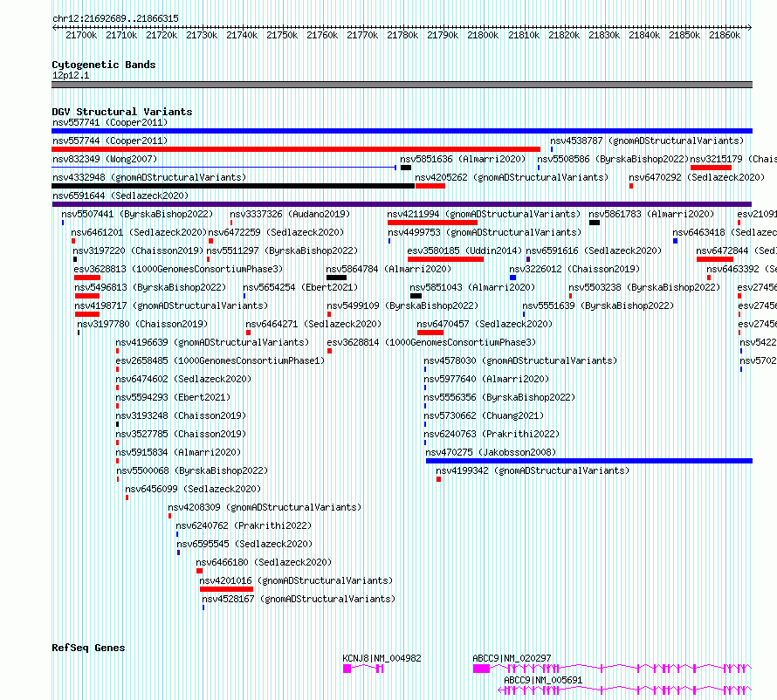The image size is (777, 700).
Task: Open esv2658485 1000Genomes Phase1 label
Action: point(220,360)
